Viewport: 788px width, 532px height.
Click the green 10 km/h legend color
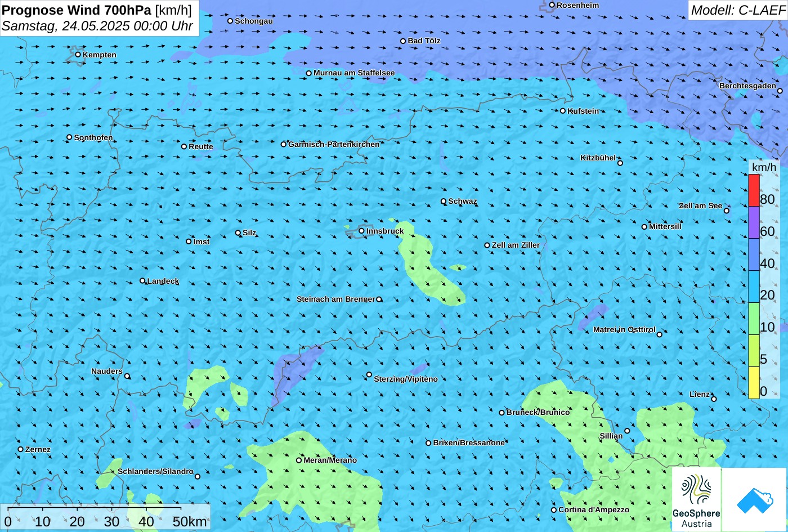pyautogui.click(x=754, y=319)
